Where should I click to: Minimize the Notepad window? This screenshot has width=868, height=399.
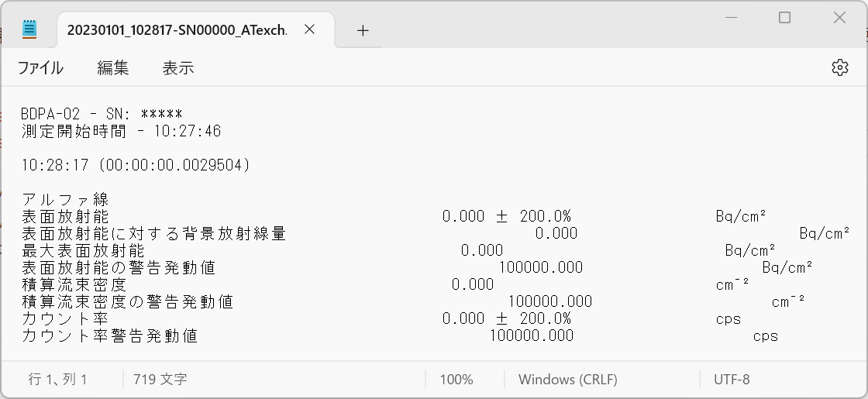pos(729,17)
